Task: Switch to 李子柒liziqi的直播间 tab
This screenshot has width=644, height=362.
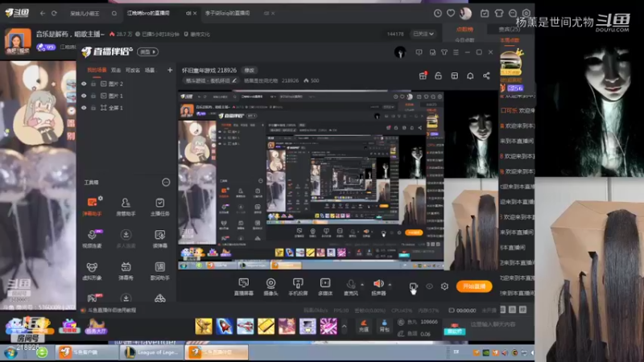Action: 228,13
